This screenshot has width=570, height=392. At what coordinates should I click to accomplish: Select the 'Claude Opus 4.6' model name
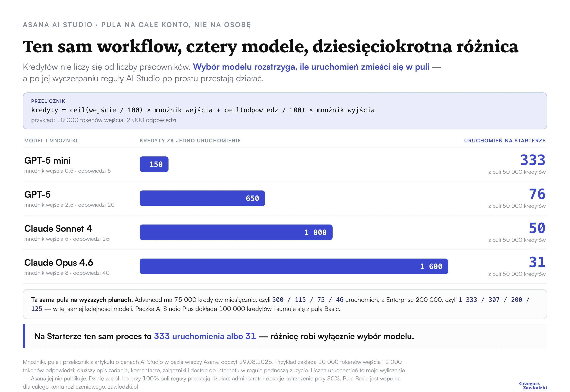(59, 263)
